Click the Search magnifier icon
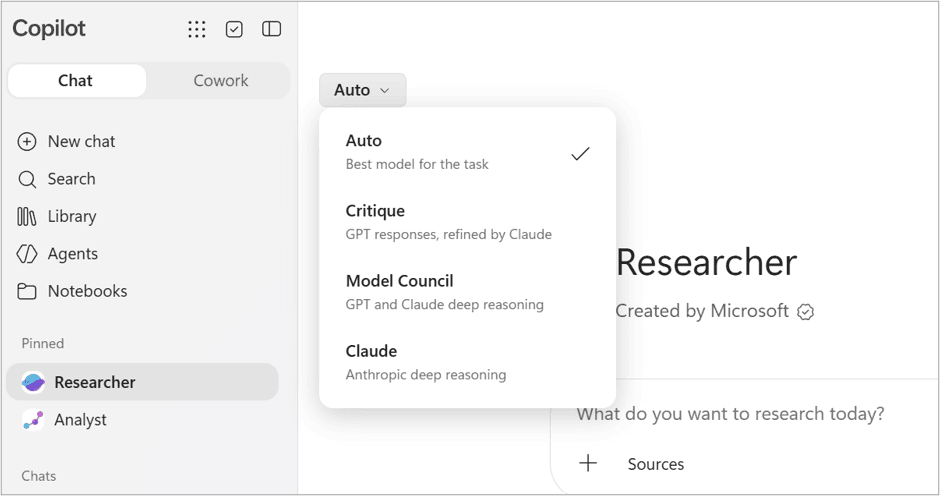The width and height of the screenshot is (940, 496). (27, 179)
